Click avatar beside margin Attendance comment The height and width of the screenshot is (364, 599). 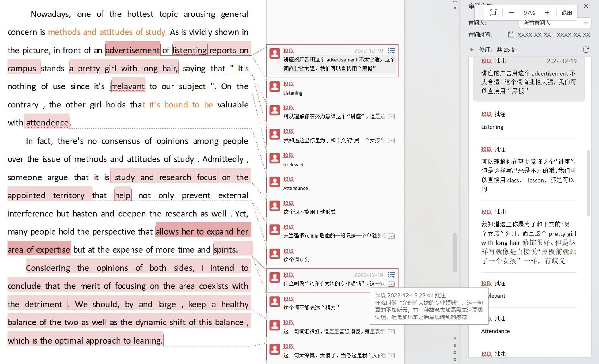pos(275,182)
